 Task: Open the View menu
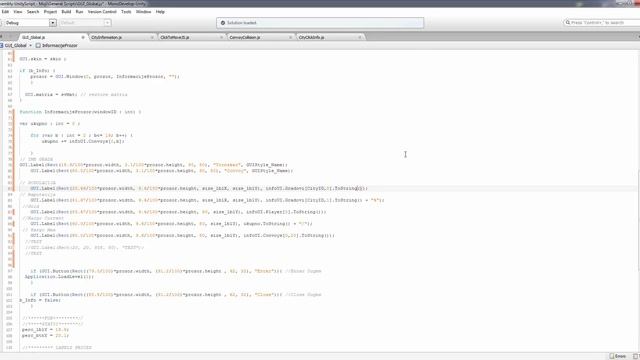[18, 12]
